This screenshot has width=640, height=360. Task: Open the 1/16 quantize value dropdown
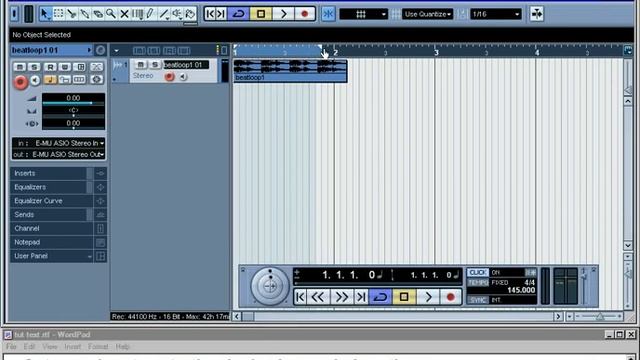tap(496, 14)
